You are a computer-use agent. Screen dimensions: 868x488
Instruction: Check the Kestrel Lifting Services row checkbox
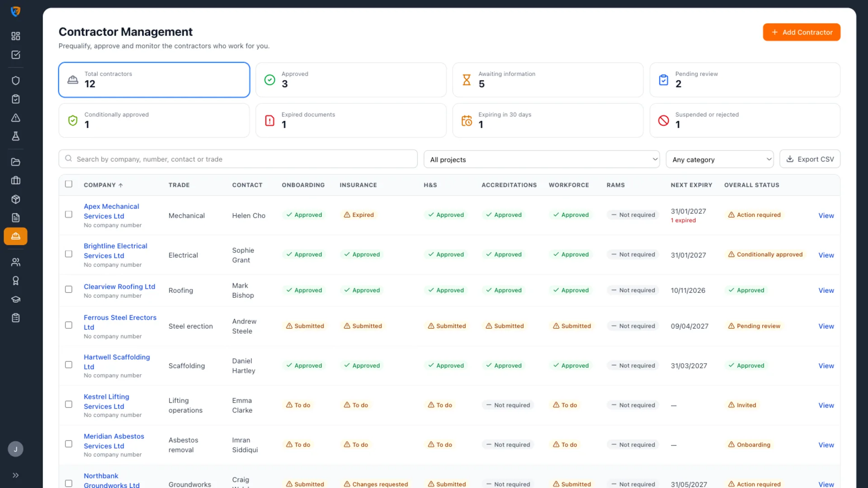point(69,404)
